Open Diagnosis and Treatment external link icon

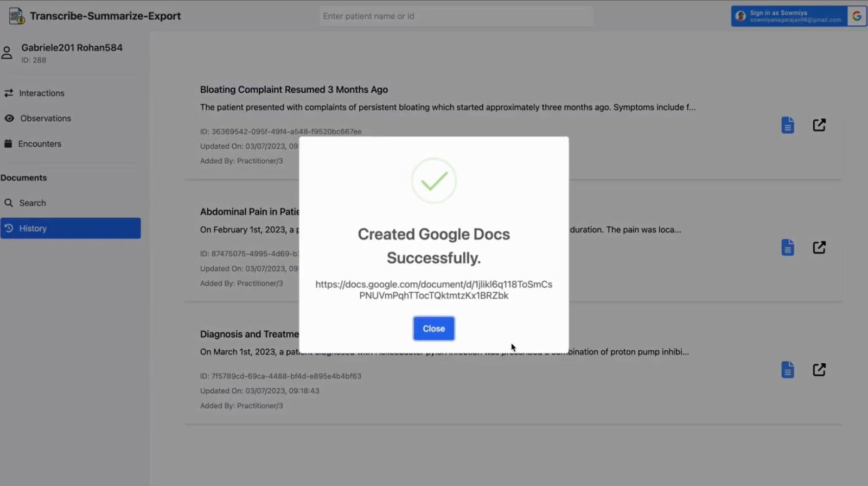(x=819, y=370)
